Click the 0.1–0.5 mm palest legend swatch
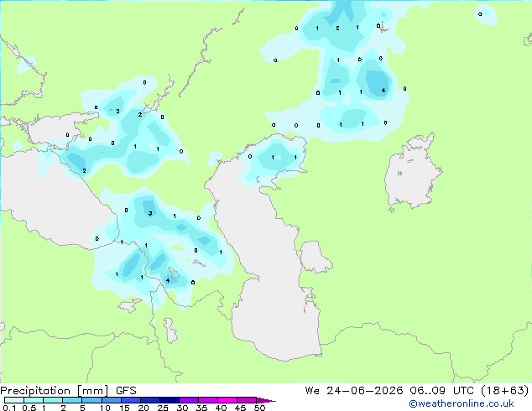This screenshot has width=532, height=411. tap(14, 400)
